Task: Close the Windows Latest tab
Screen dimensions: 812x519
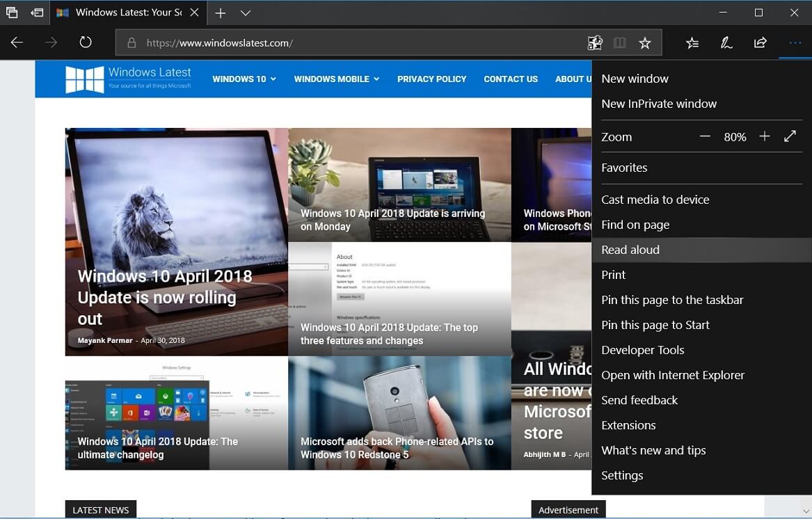Action: coord(194,13)
